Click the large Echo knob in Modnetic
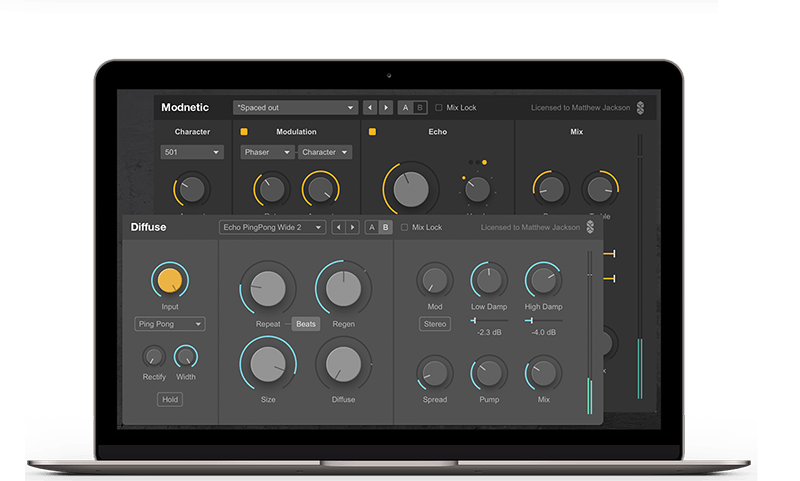Screen dimensions: 800x481 pyautogui.click(x=410, y=189)
